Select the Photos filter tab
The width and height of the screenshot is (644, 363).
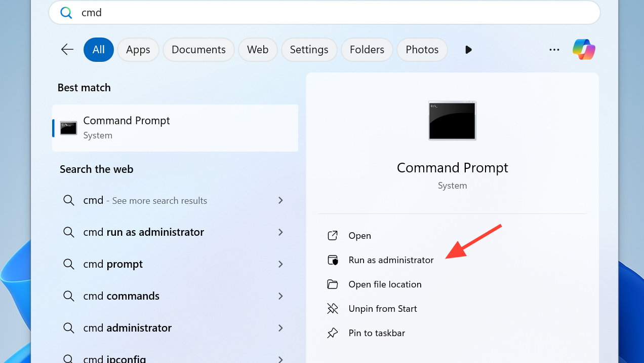pyautogui.click(x=422, y=50)
